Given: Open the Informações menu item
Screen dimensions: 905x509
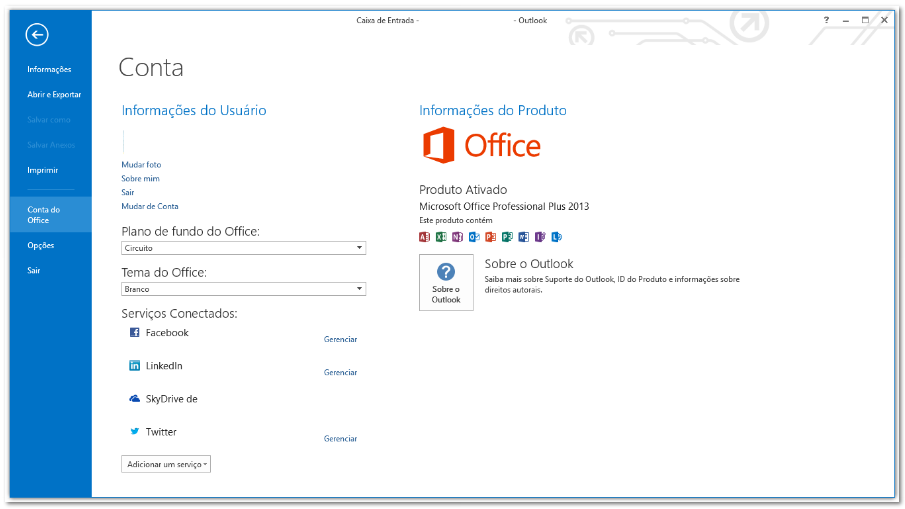Looking at the screenshot, I should (x=49, y=69).
